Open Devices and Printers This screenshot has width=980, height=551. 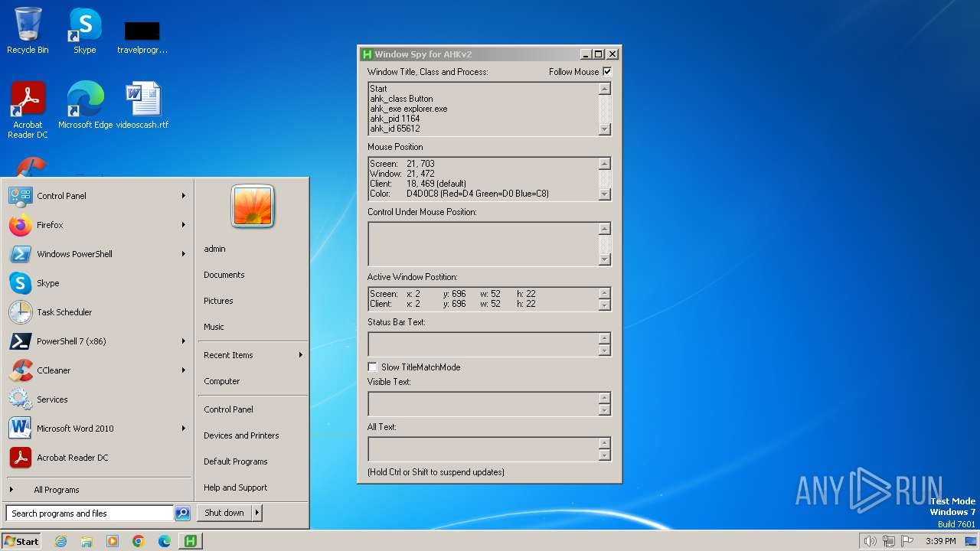[x=241, y=435]
